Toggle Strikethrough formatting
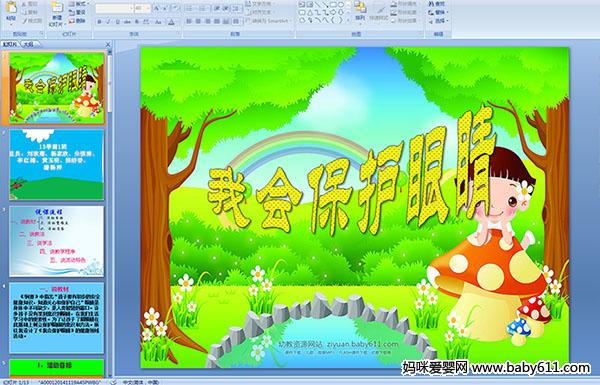Image resolution: width=600 pixels, height=385 pixels. [x=127, y=22]
